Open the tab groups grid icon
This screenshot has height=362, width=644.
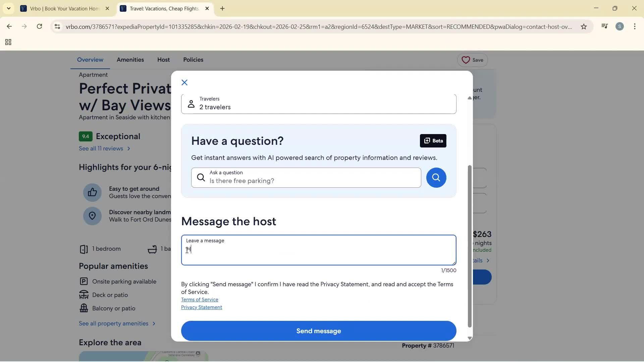pyautogui.click(x=8, y=42)
